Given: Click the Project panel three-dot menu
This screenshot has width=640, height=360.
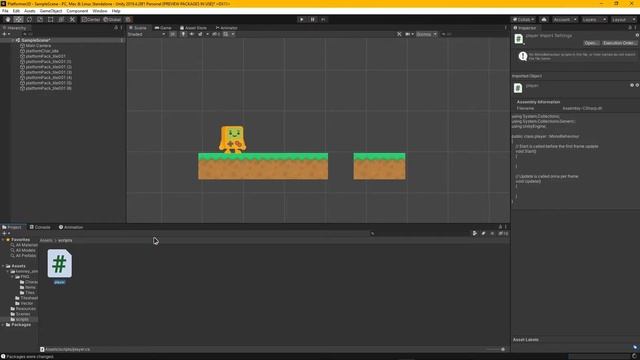Looking at the screenshot, I should 506,227.
